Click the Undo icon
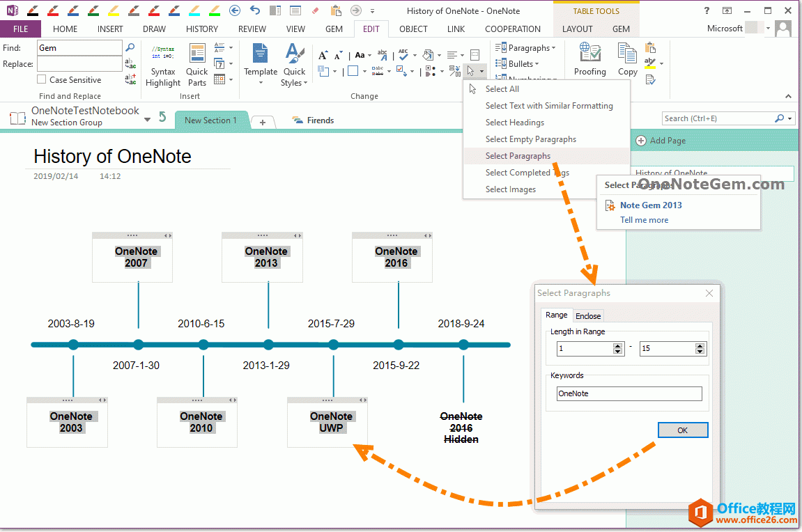The width and height of the screenshot is (802, 532). (255, 10)
